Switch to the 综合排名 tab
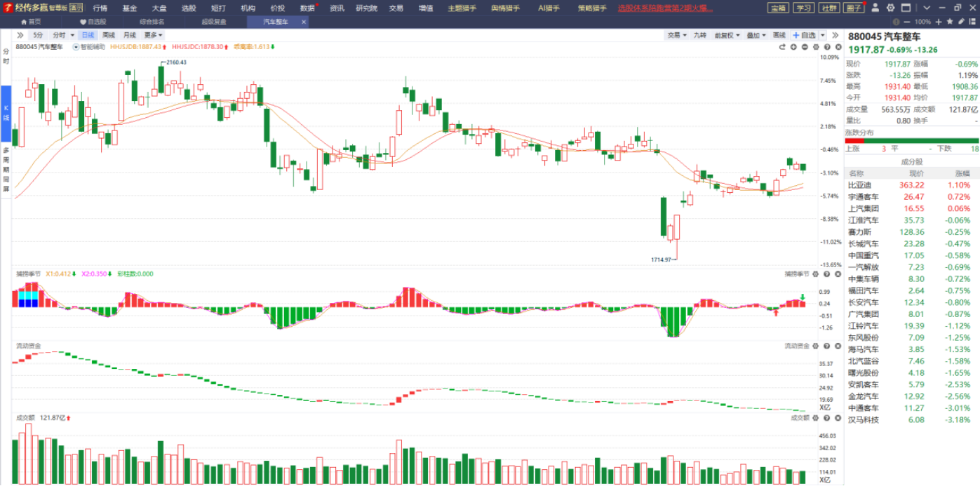The height and width of the screenshot is (486, 980). pos(152,22)
